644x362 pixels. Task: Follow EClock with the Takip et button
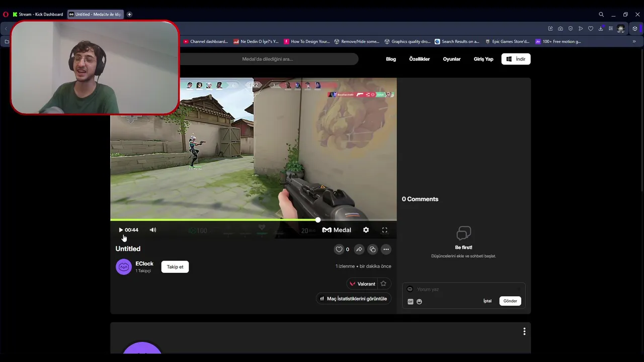tap(175, 267)
